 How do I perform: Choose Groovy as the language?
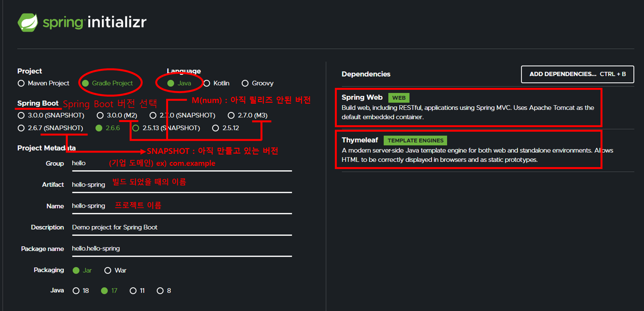pyautogui.click(x=258, y=83)
